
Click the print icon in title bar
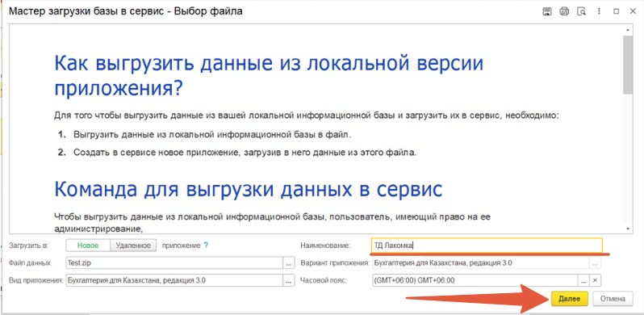point(564,11)
